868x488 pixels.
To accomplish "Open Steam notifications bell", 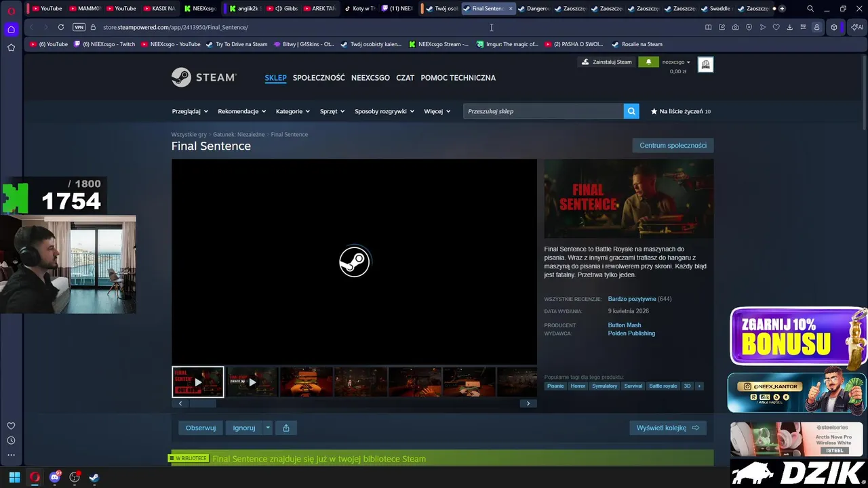I will click(648, 62).
